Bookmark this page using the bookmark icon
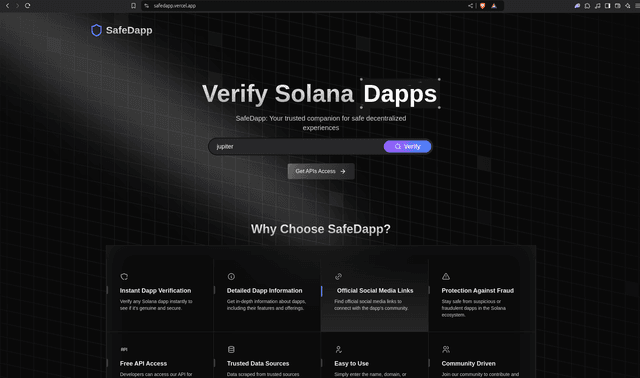Screen dimensions: 640x378 [133, 6]
